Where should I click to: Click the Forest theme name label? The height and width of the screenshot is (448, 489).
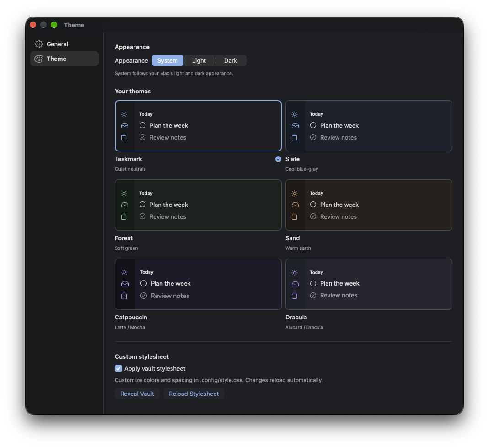tap(124, 238)
